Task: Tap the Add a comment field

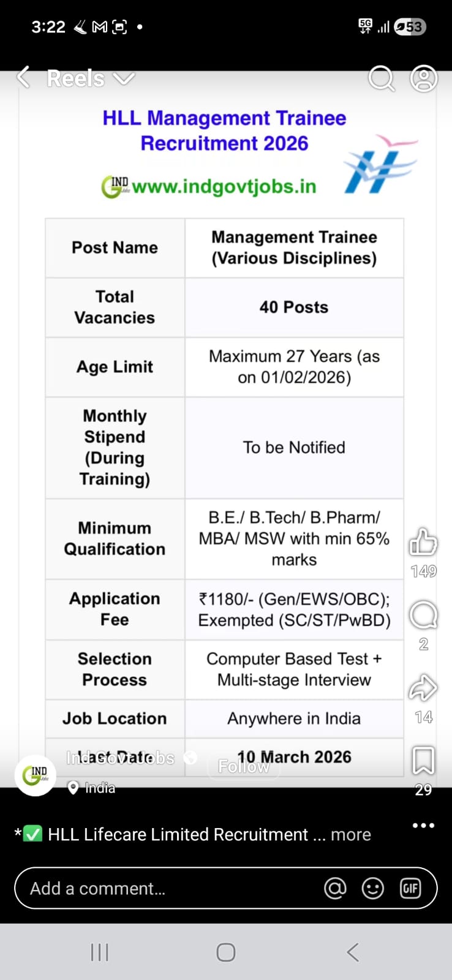Action: 165,888
